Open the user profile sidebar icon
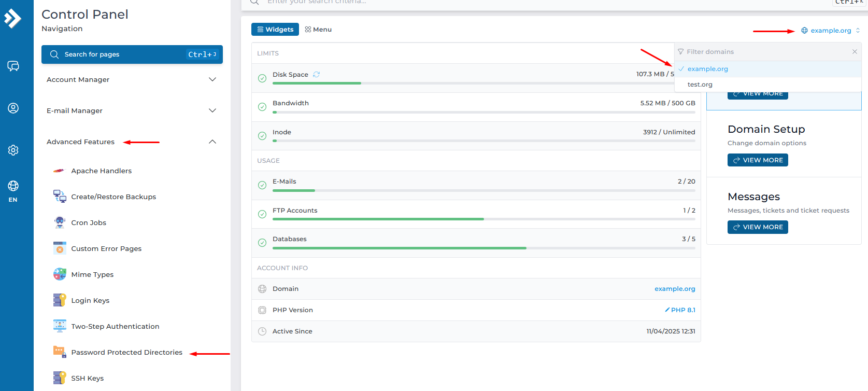The width and height of the screenshot is (868, 391). pos(13,108)
